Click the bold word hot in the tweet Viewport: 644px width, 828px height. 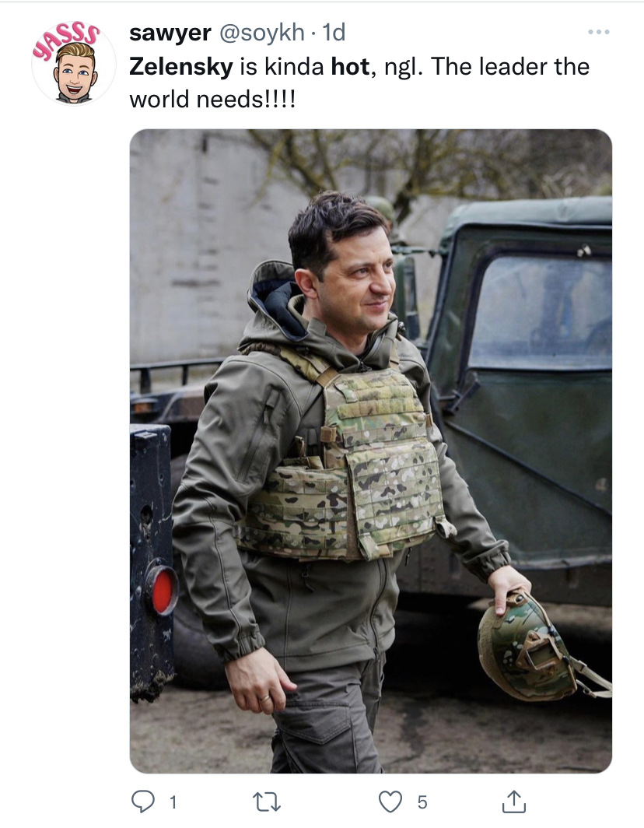[x=351, y=67]
